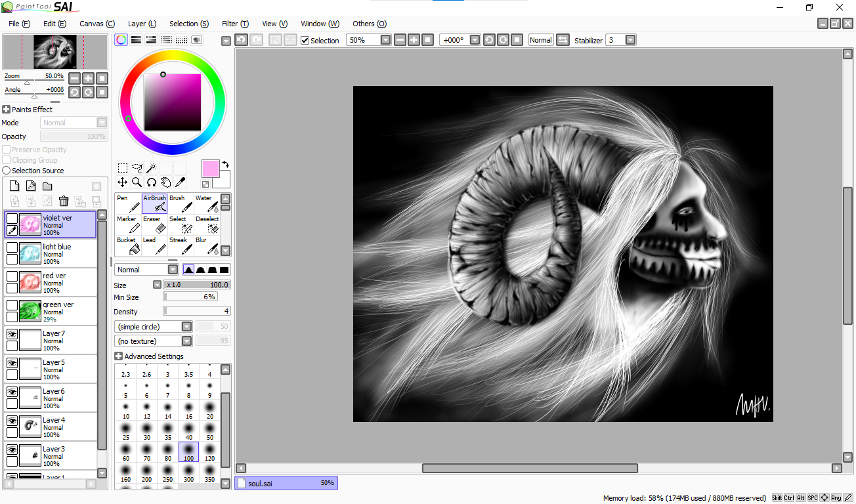This screenshot has height=504, width=856.
Task: Hide Layer5 using its eye icon
Action: point(12,363)
